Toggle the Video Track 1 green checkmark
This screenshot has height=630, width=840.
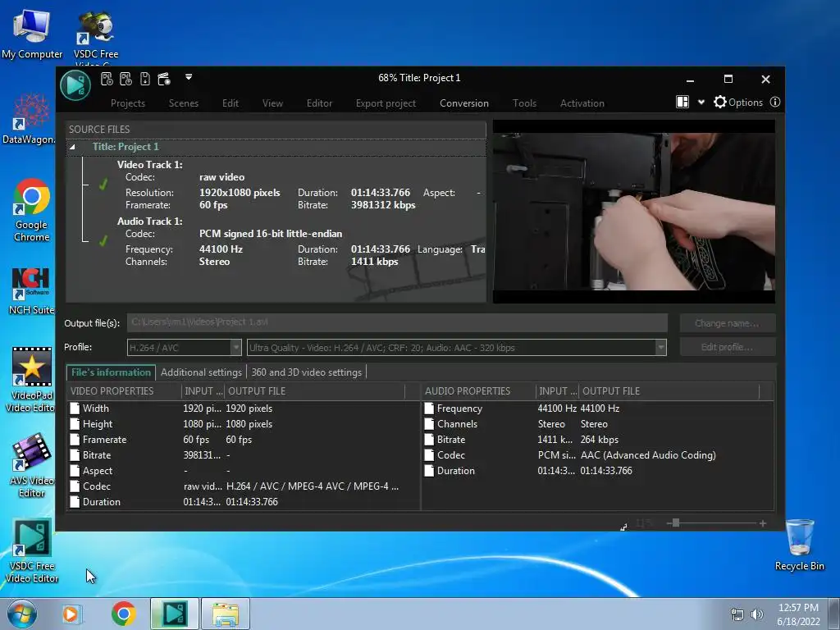click(103, 185)
